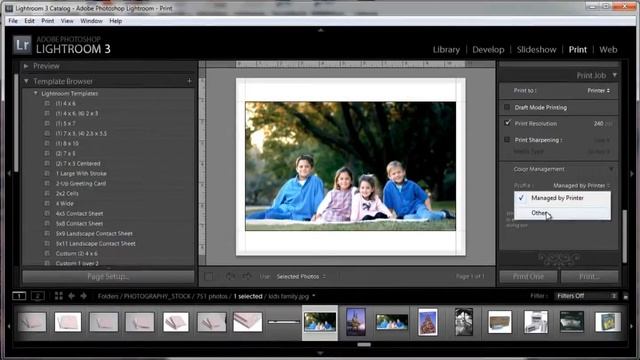Switch to the Web module
The height and width of the screenshot is (360, 640).
608,49
